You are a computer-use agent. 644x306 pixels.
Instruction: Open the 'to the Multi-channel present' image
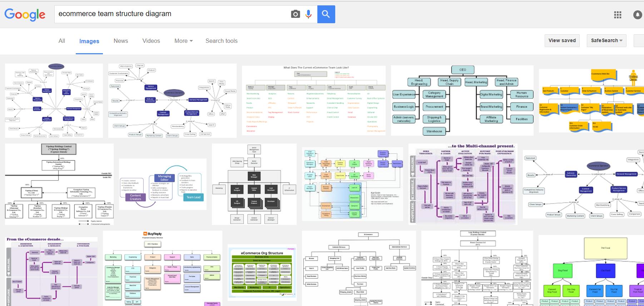pyautogui.click(x=463, y=184)
